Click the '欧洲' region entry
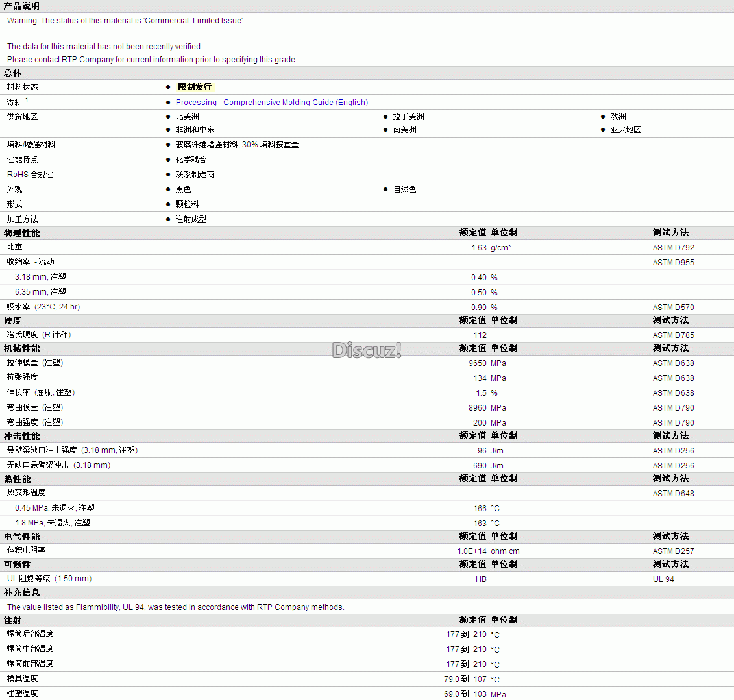Viewport: 734px width, 700px height. (x=618, y=117)
